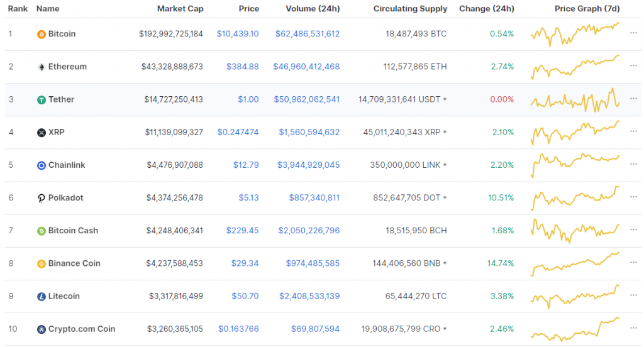644x347 pixels.
Task: Click Crypto.com Coin 7-day price graph
Action: (575, 329)
